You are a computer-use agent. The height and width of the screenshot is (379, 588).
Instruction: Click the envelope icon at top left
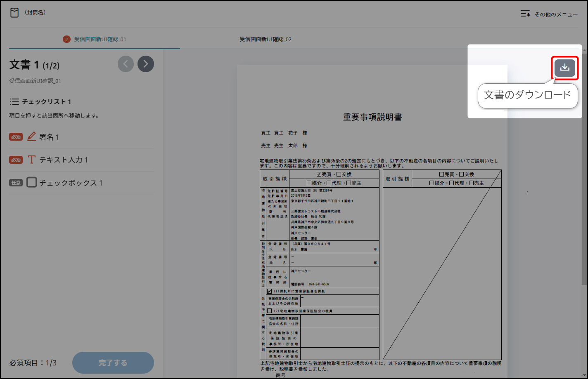(x=14, y=13)
